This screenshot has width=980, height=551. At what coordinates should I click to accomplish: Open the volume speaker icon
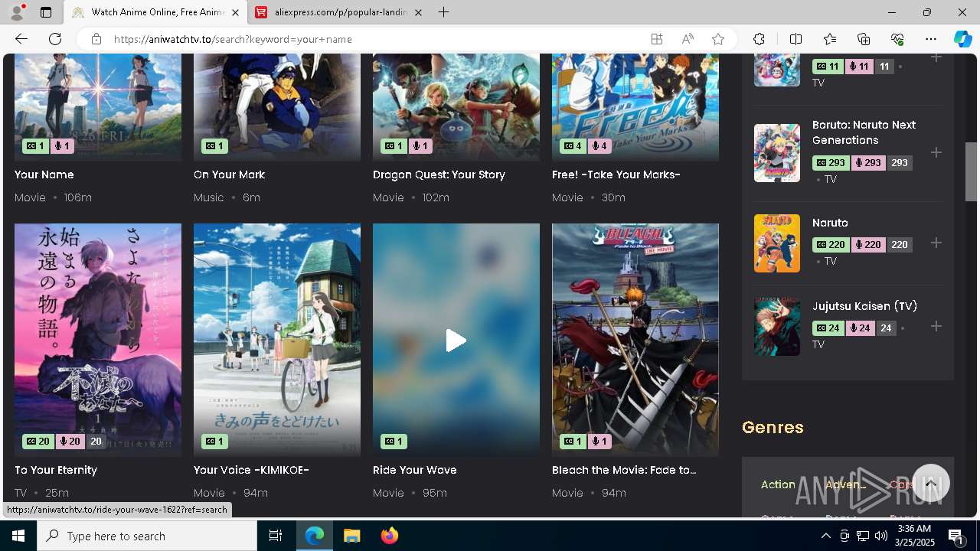tap(881, 536)
